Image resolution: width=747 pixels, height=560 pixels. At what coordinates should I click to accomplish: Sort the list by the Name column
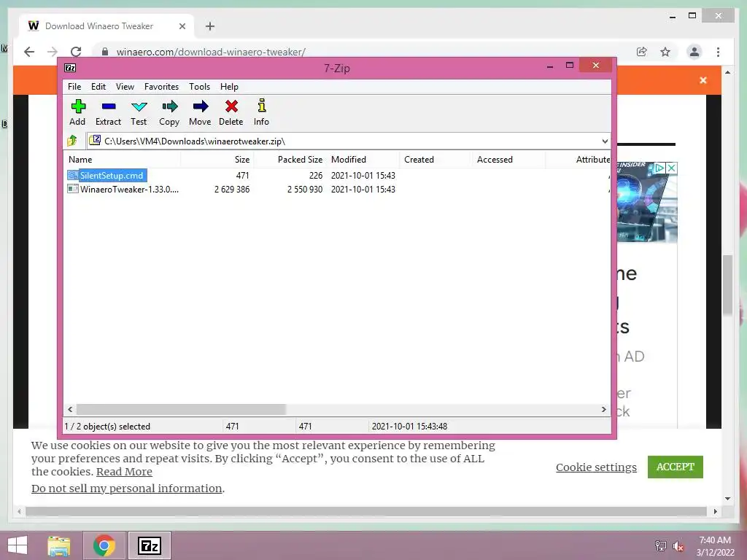coord(122,160)
